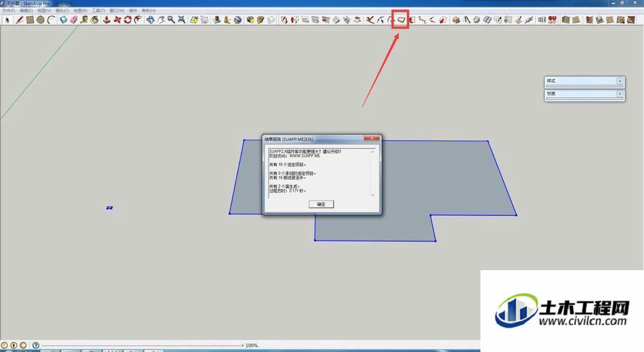Select the Tape Measure tool
Image resolution: width=644 pixels, height=352 pixels.
(x=84, y=20)
